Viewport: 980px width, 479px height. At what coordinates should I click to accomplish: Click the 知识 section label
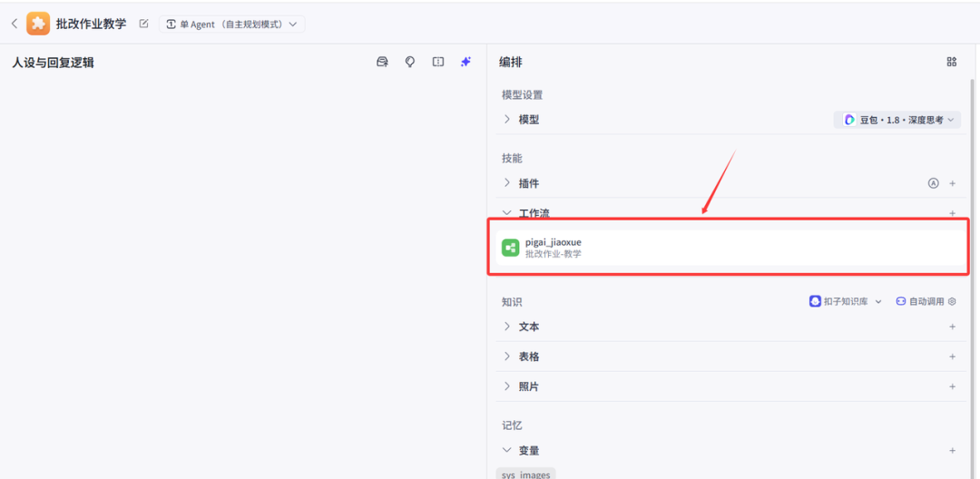[511, 301]
